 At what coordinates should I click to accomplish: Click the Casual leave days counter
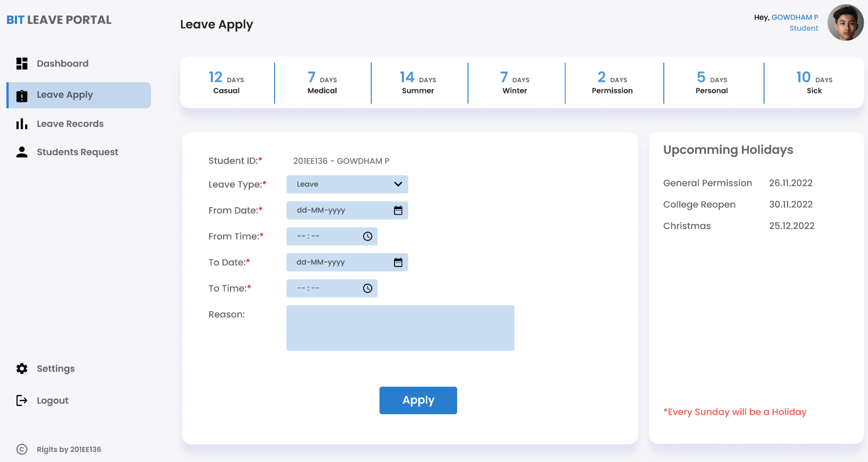[x=227, y=83]
